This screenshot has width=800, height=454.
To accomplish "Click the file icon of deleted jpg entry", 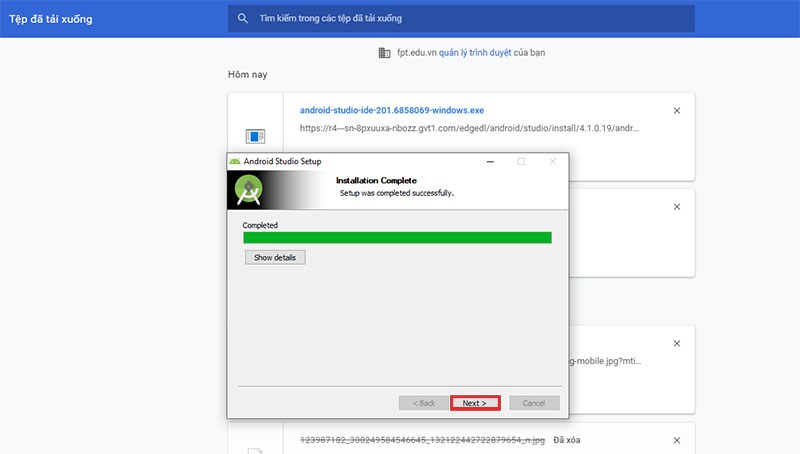I will pyautogui.click(x=255, y=450).
